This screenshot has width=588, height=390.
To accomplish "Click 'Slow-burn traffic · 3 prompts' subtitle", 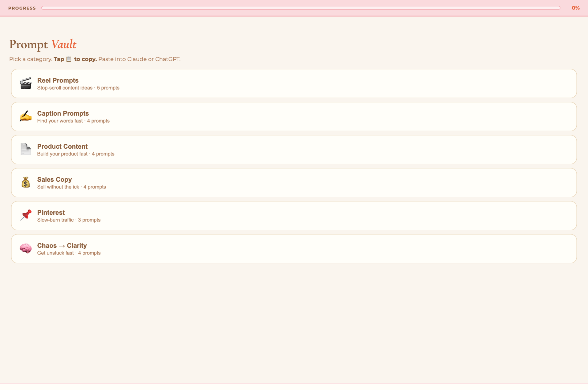I will coord(69,220).
